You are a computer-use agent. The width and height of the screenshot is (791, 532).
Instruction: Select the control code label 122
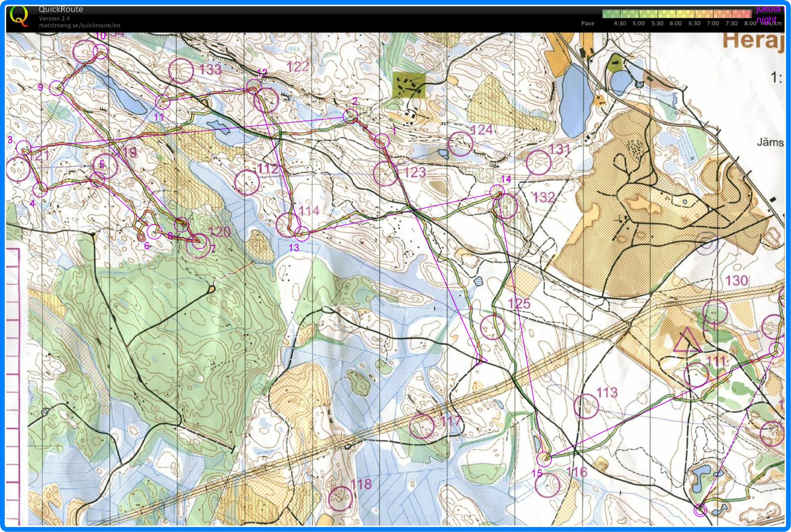coord(298,67)
